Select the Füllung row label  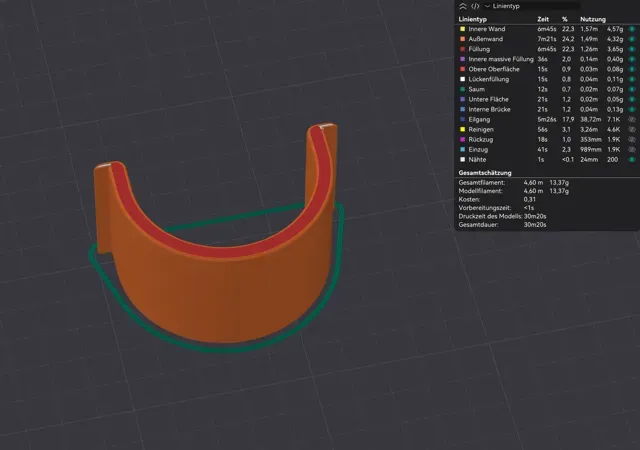click(x=479, y=49)
